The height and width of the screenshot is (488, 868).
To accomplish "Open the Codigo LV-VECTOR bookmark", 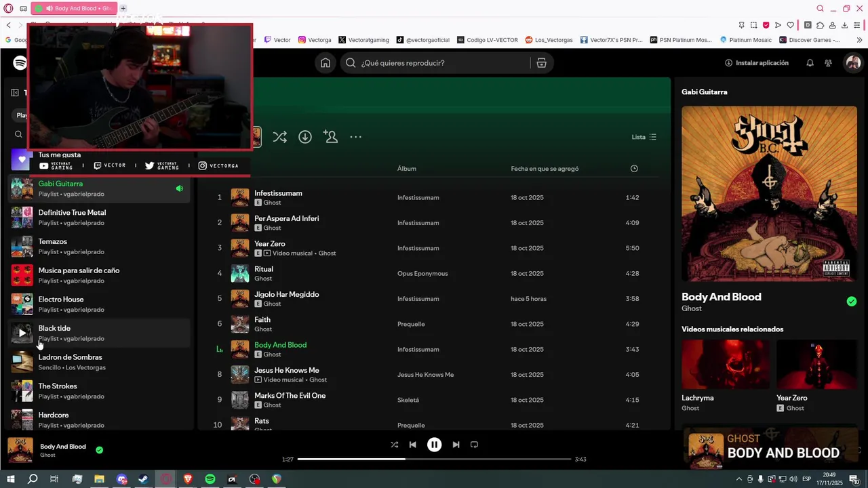I will [x=488, y=40].
